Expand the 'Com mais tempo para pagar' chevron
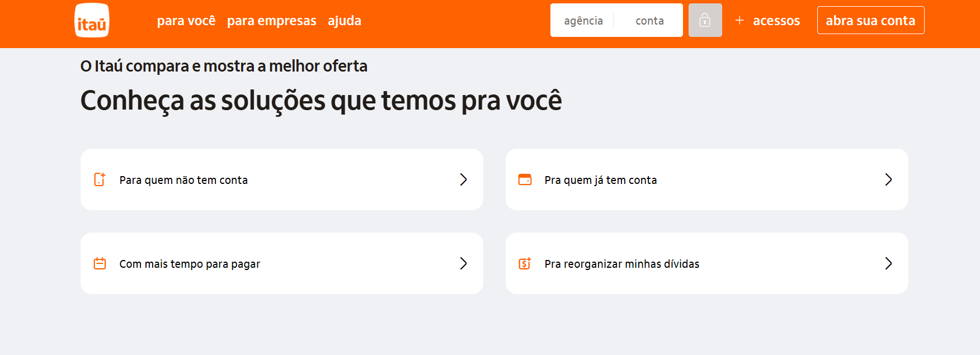980x355 pixels. (x=463, y=263)
